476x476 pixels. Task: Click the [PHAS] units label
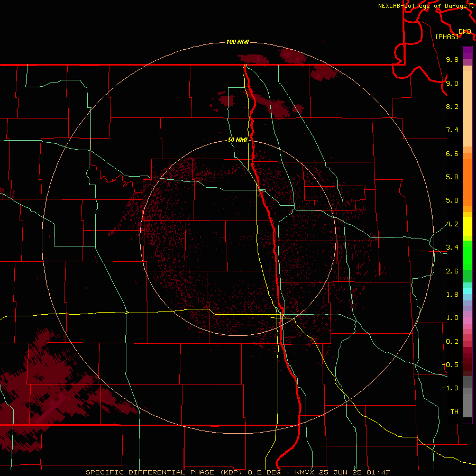[447, 37]
